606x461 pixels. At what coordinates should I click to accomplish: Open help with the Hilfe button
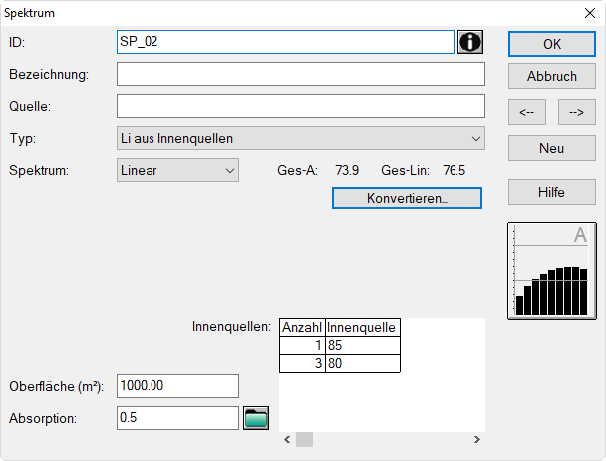[552, 192]
